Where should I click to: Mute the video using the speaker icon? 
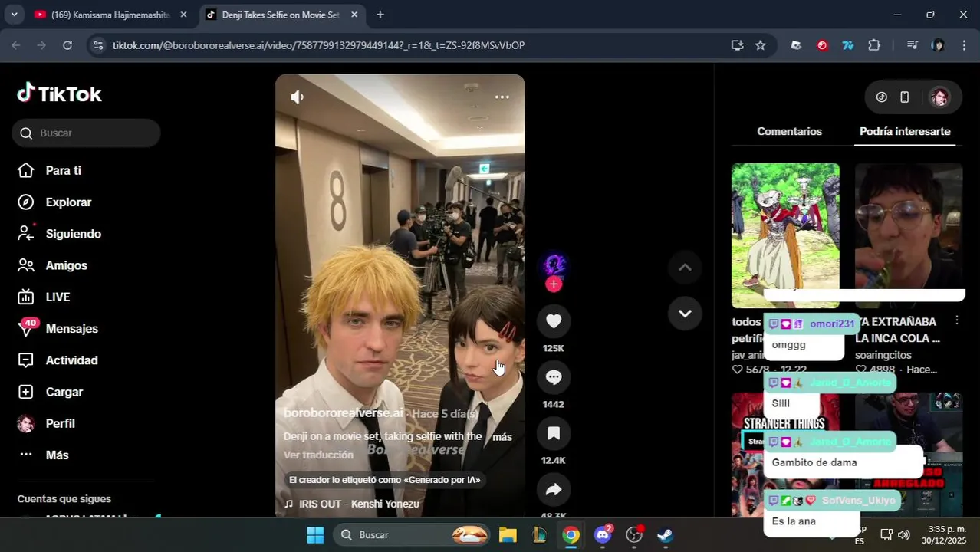pyautogui.click(x=298, y=97)
